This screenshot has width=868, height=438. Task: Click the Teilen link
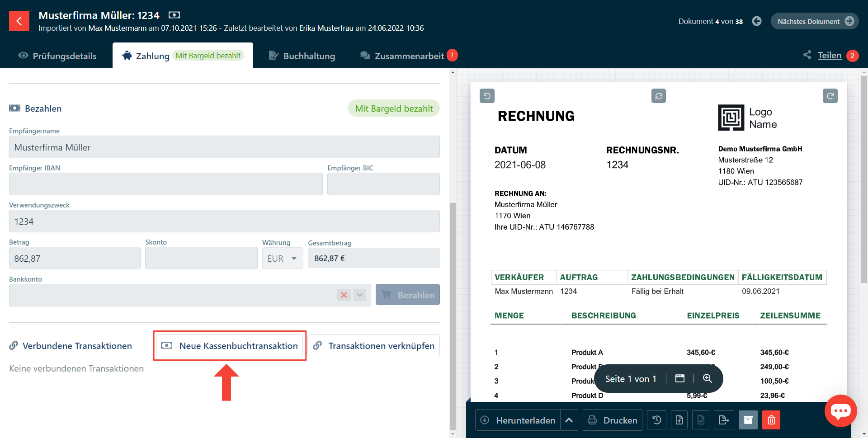(x=829, y=56)
